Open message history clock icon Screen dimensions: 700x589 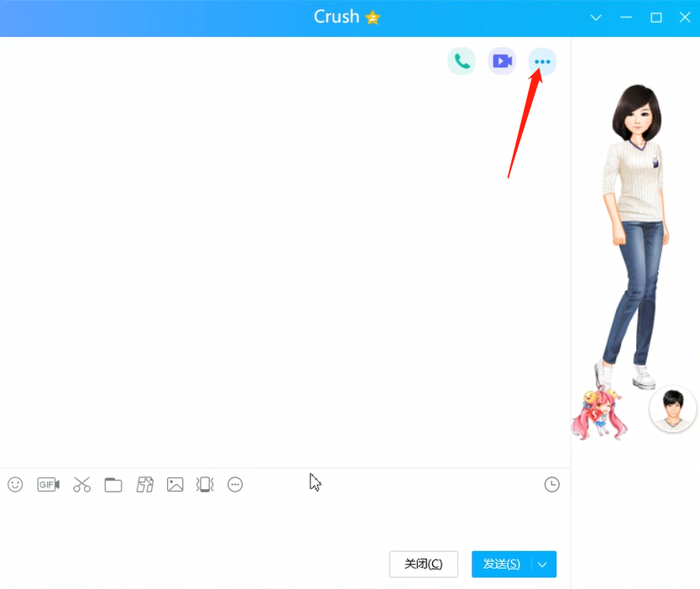(x=552, y=485)
